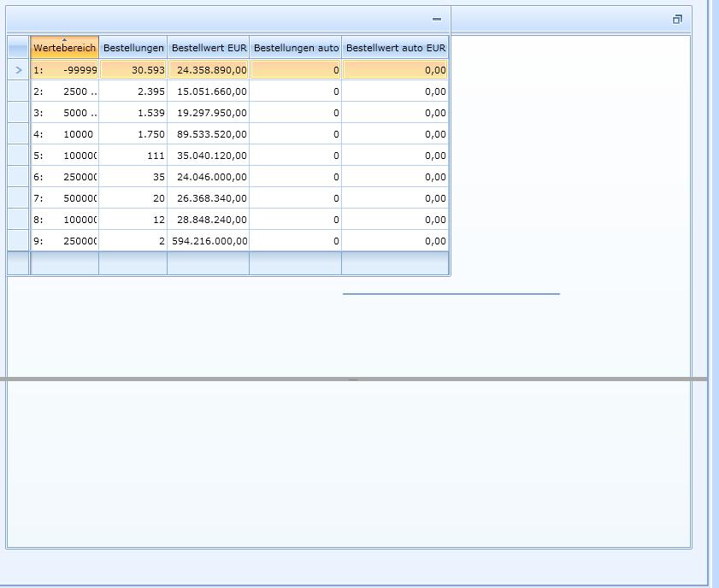Select the Bestellwert cell 24.358.890,00
This screenshot has height=588, width=719.
(x=209, y=70)
